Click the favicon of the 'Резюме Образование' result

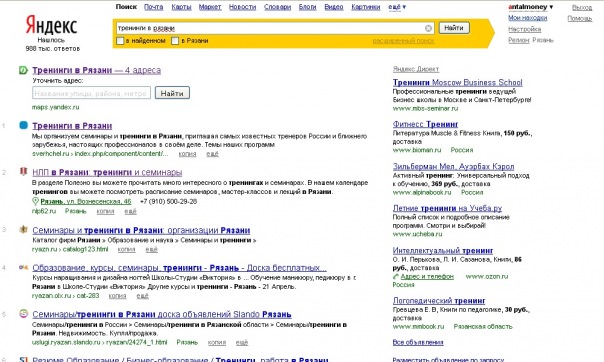23,359
